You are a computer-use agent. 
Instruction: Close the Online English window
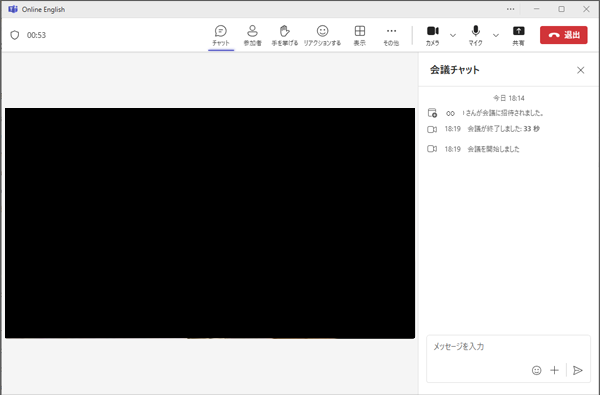point(586,9)
